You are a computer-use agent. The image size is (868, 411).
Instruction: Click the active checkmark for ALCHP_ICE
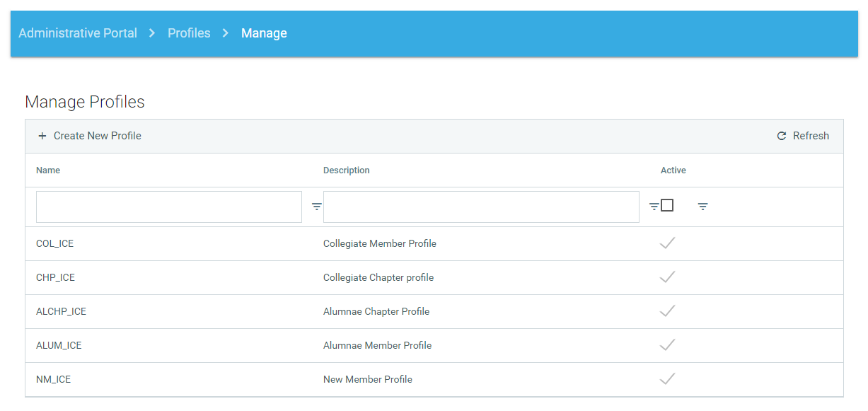(x=667, y=311)
